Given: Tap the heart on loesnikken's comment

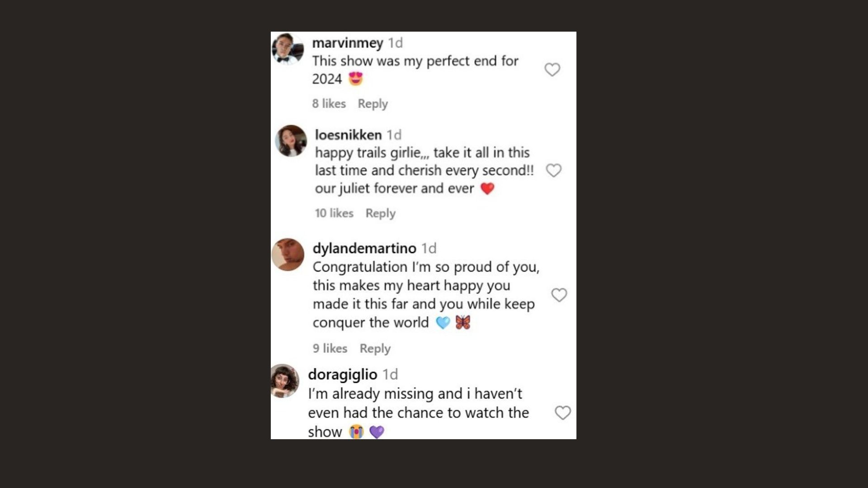Looking at the screenshot, I should [x=553, y=170].
